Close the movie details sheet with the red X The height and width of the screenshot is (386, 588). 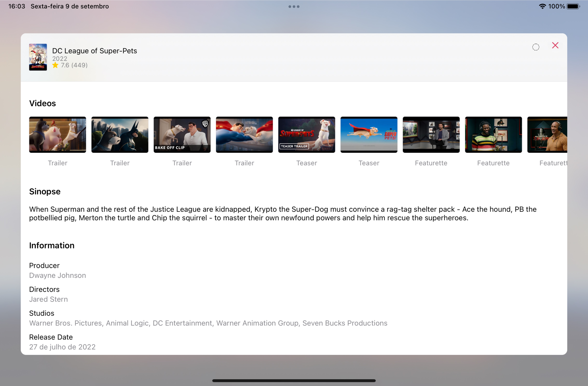click(x=555, y=45)
